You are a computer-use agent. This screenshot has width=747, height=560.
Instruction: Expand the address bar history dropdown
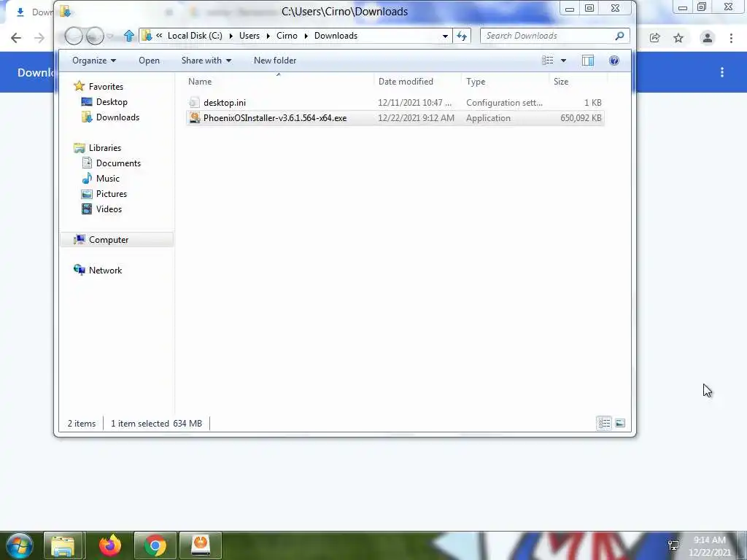click(445, 36)
